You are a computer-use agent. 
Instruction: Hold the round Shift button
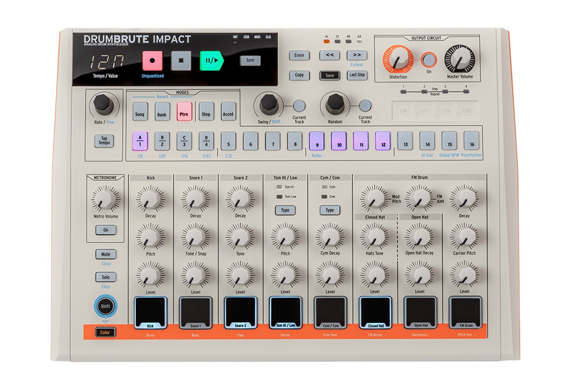pyautogui.click(x=106, y=306)
